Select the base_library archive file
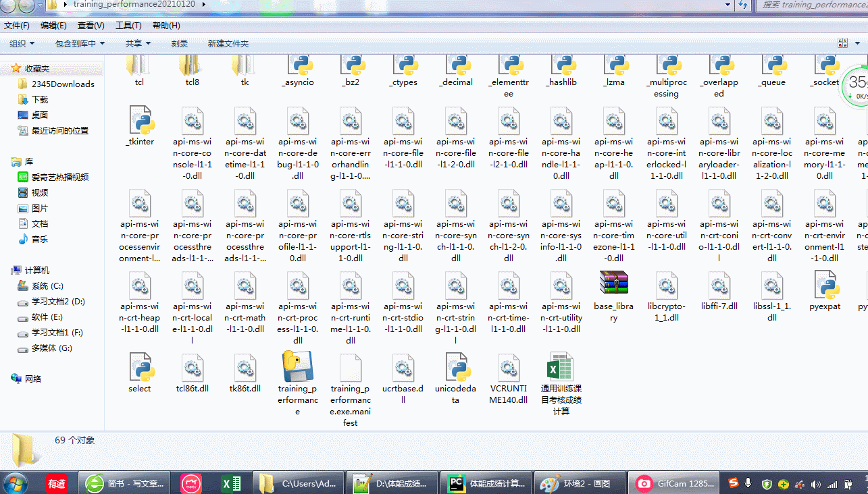 click(x=614, y=296)
